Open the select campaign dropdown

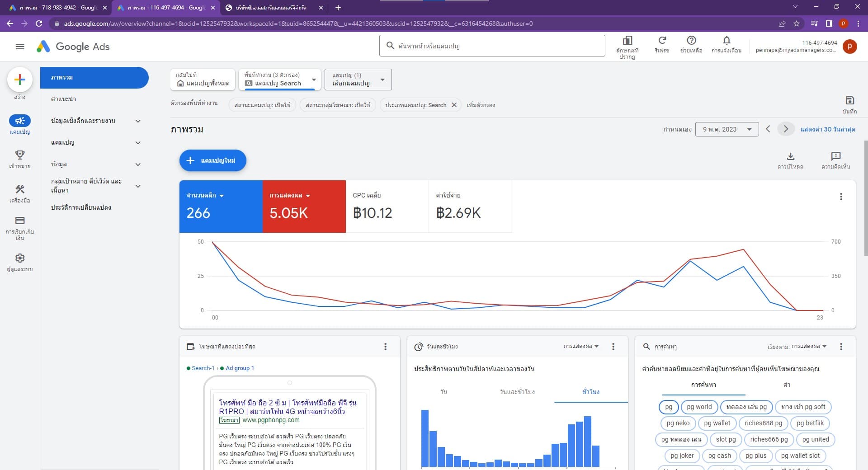pyautogui.click(x=358, y=80)
